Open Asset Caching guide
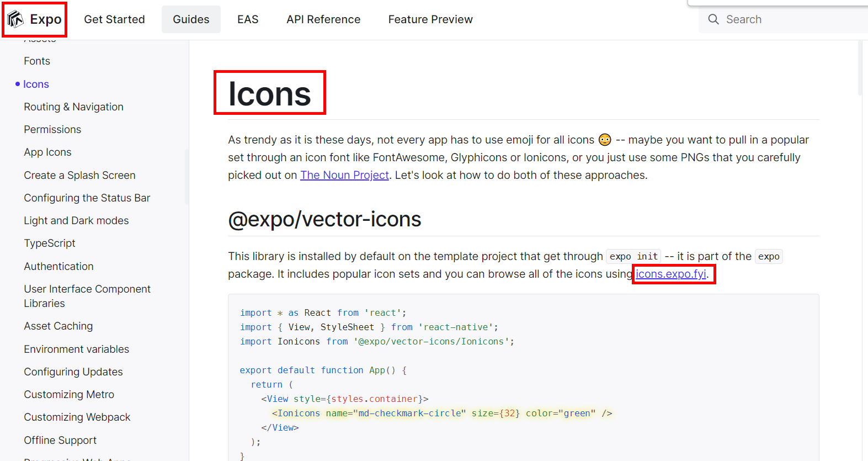Viewport: 868px width, 461px height. [58, 326]
